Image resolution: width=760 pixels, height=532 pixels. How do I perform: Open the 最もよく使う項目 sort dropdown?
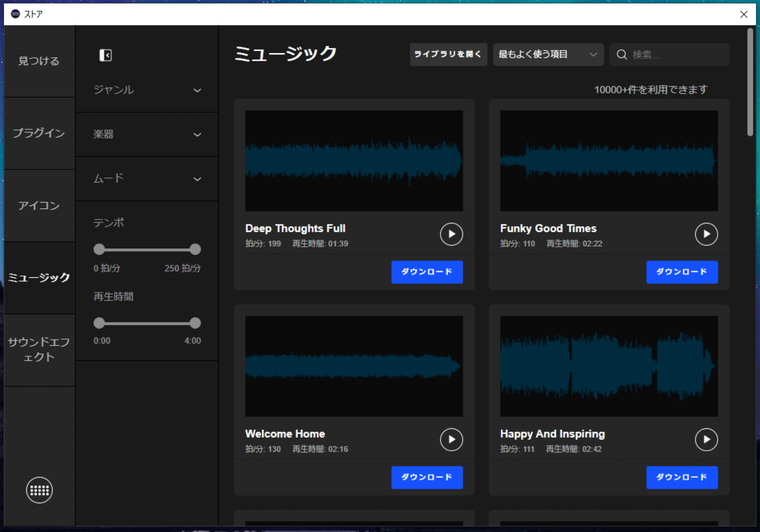click(548, 55)
